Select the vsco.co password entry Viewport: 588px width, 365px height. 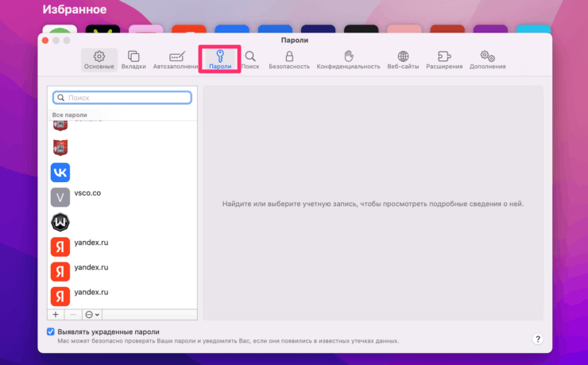point(122,197)
